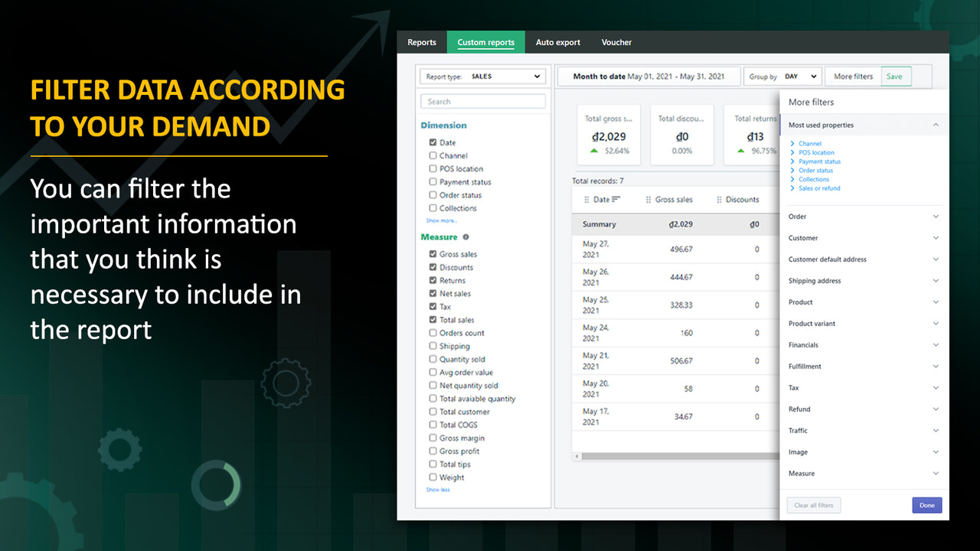This screenshot has height=551, width=980.
Task: Expand the Order filter section
Action: 864,217
